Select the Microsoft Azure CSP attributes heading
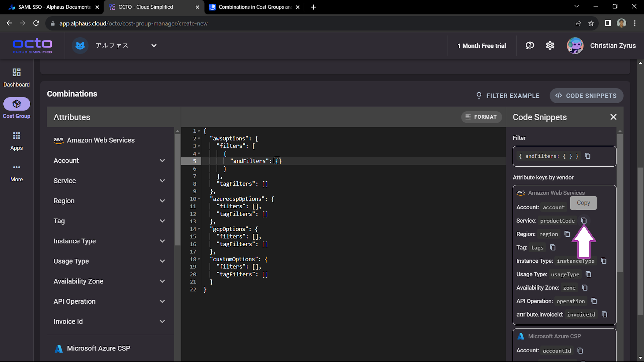The image size is (644, 362). (92, 348)
